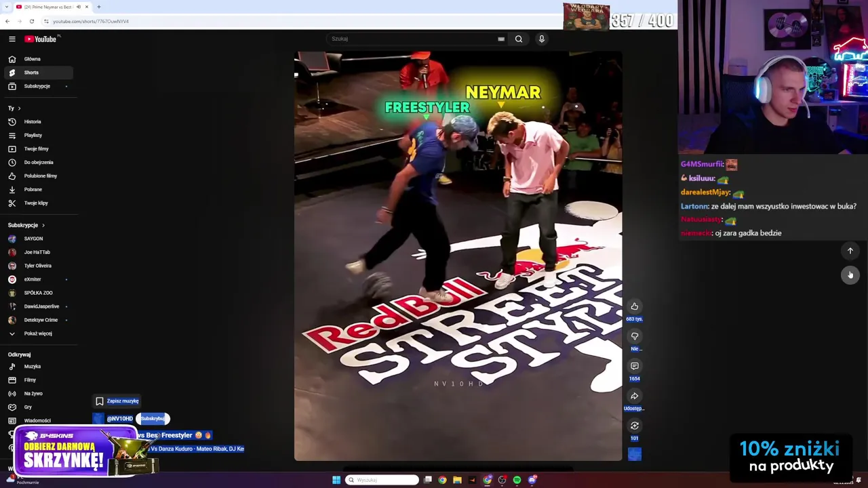Open Wiadomości in Odkrywaj
The image size is (868, 488).
coord(39,421)
